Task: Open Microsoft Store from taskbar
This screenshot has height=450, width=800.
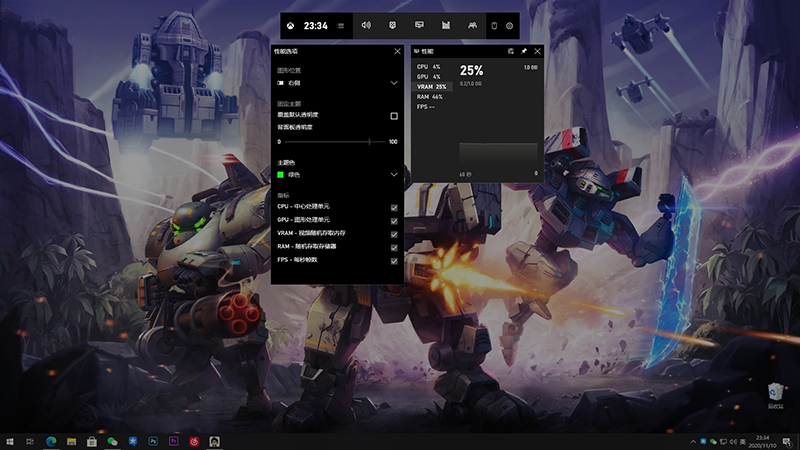Action: point(92,441)
